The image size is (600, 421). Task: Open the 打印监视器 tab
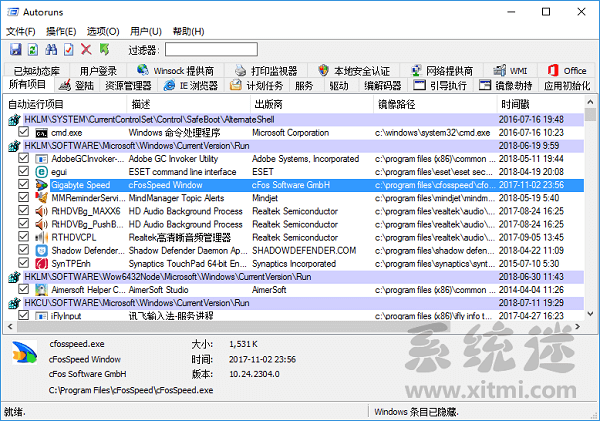click(266, 71)
